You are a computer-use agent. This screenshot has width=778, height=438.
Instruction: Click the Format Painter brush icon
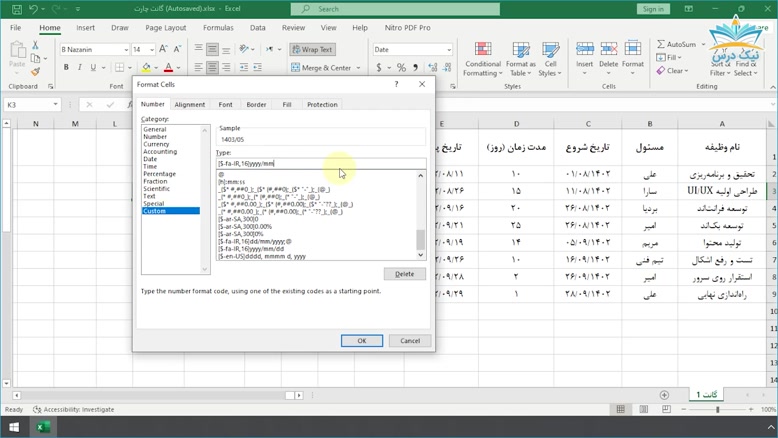pyautogui.click(x=35, y=72)
